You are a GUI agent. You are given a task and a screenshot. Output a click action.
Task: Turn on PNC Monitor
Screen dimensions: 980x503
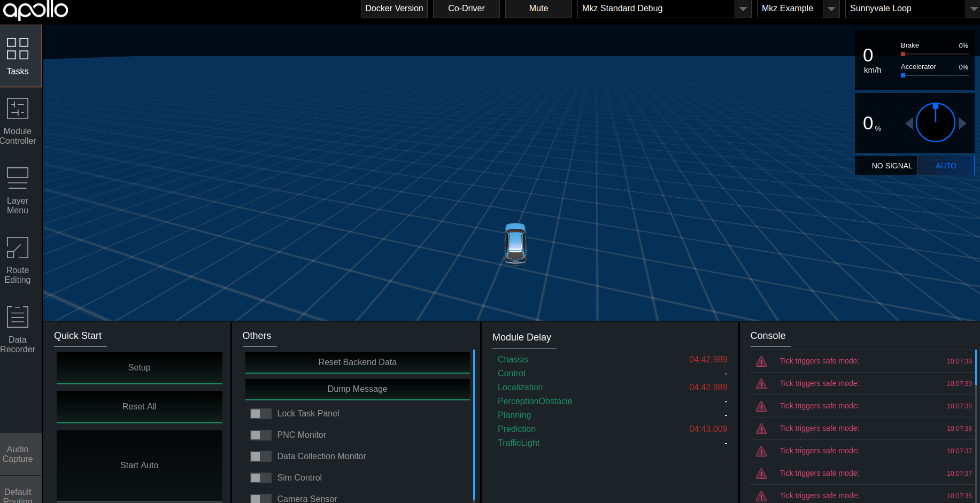(261, 435)
